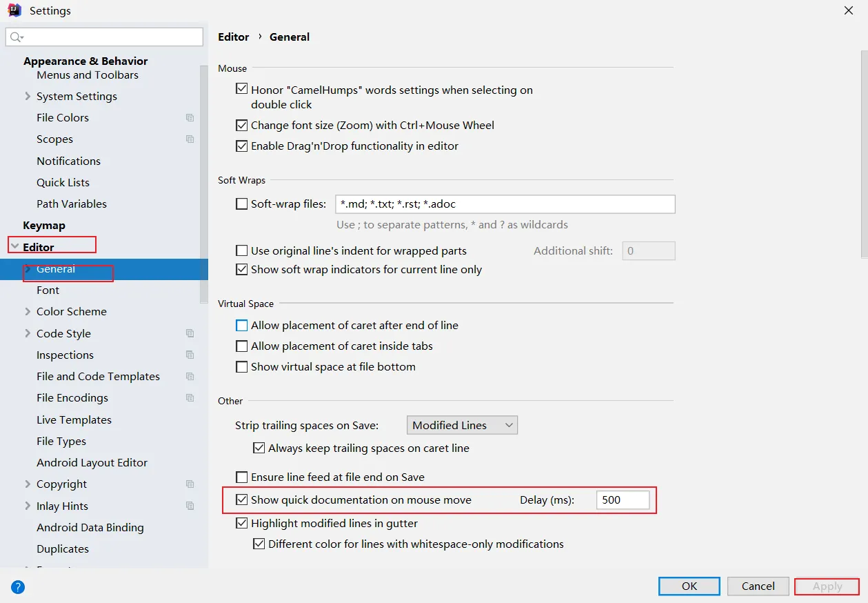Viewport: 868px width, 603px height.
Task: Click the soft-wrap file patterns text field
Action: [x=504, y=204]
